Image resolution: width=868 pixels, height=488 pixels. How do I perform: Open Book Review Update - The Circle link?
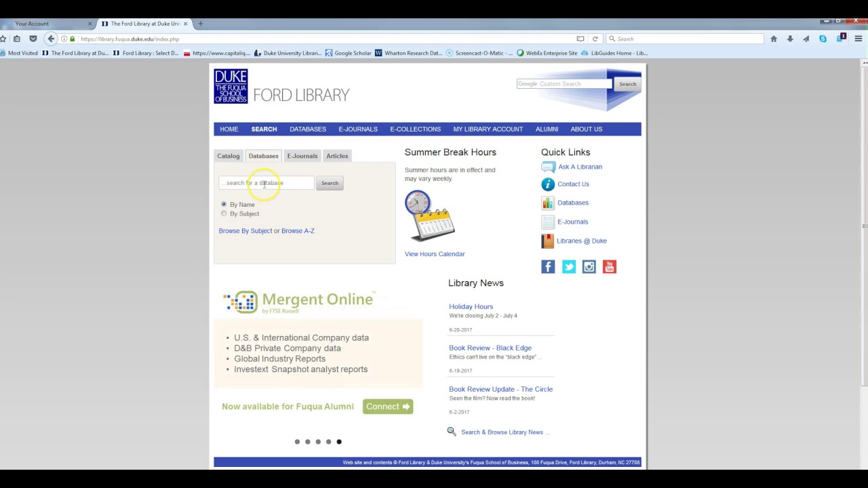coord(500,389)
